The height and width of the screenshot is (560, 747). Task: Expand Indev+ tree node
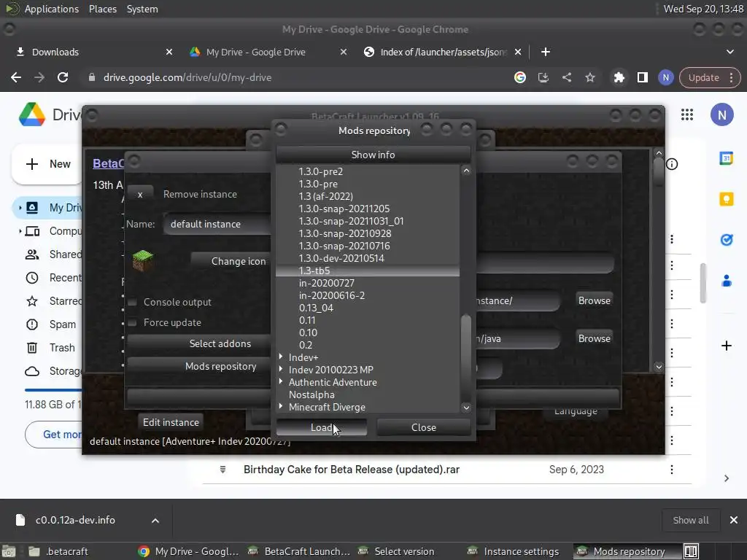[x=281, y=357]
